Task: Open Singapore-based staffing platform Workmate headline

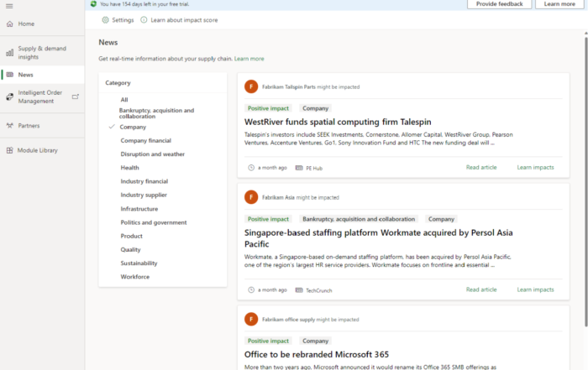Action: click(378, 238)
